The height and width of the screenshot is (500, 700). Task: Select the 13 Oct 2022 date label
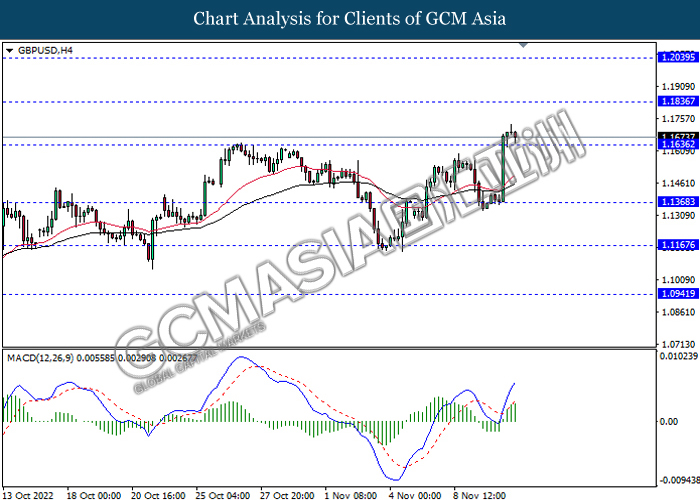30,494
